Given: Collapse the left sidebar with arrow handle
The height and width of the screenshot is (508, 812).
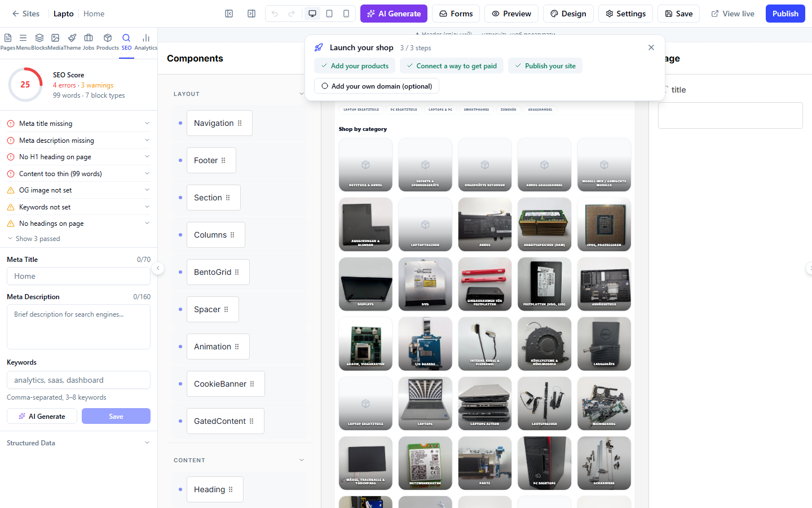Looking at the screenshot, I should (x=158, y=268).
